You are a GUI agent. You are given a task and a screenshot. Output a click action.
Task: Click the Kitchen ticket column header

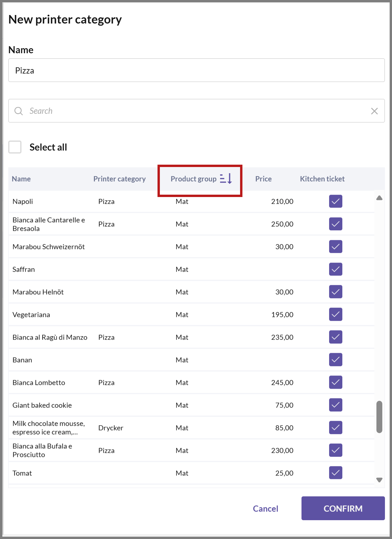click(x=322, y=179)
